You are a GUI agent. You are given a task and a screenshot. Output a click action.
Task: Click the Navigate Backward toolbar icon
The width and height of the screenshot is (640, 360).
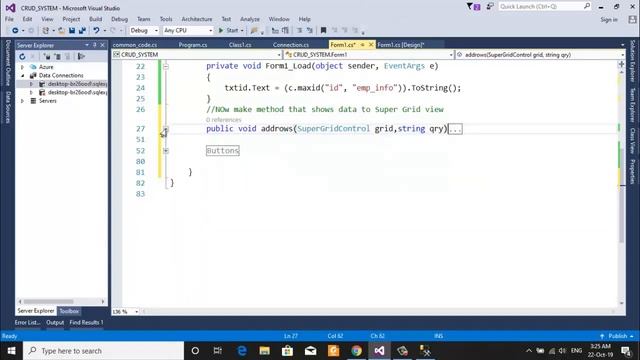(15, 31)
